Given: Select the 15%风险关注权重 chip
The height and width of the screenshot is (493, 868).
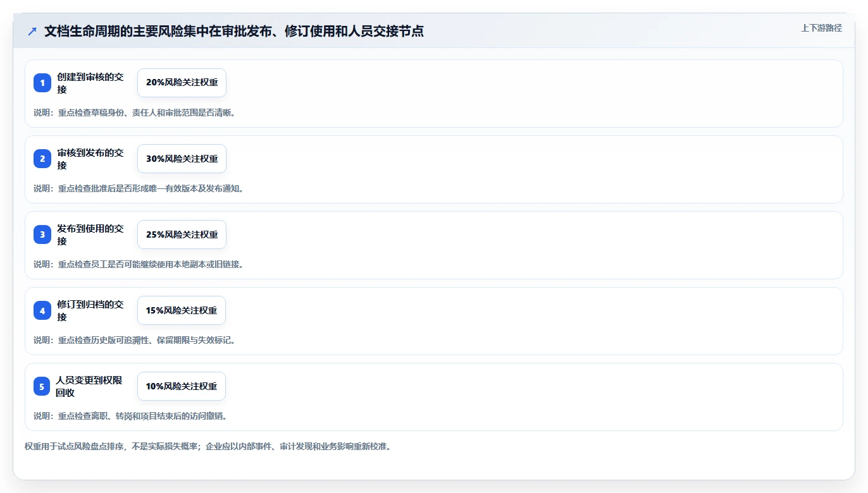Looking at the screenshot, I should click(x=182, y=310).
